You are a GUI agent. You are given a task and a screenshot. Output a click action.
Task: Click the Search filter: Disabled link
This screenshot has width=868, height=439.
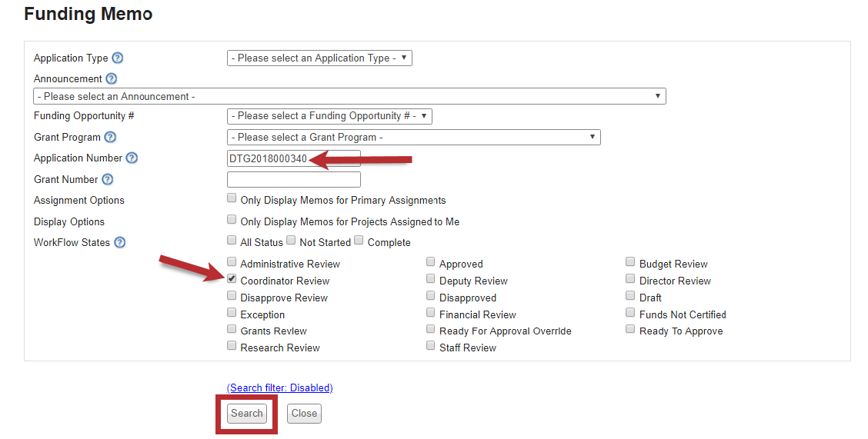[x=280, y=388]
